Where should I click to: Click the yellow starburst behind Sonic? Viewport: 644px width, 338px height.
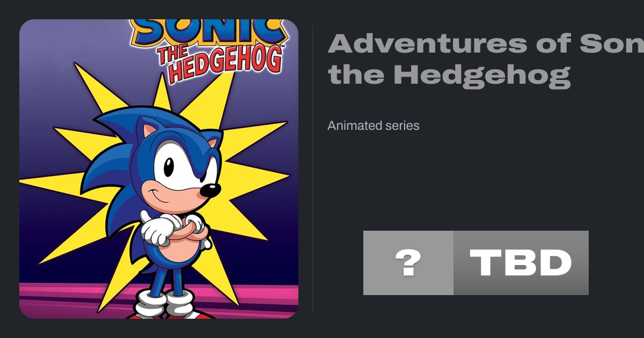tap(252, 177)
